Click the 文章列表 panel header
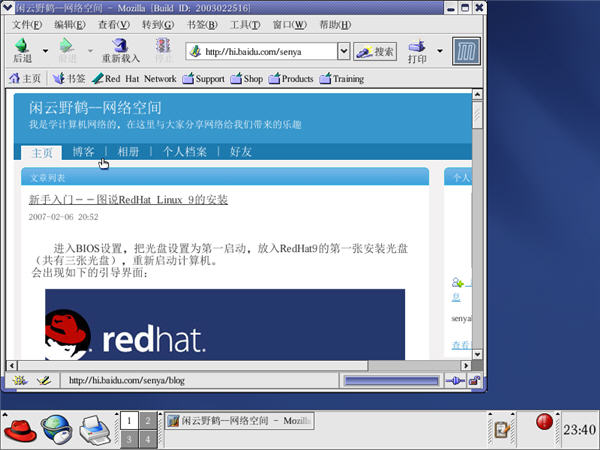The height and width of the screenshot is (450, 600). coord(225,176)
